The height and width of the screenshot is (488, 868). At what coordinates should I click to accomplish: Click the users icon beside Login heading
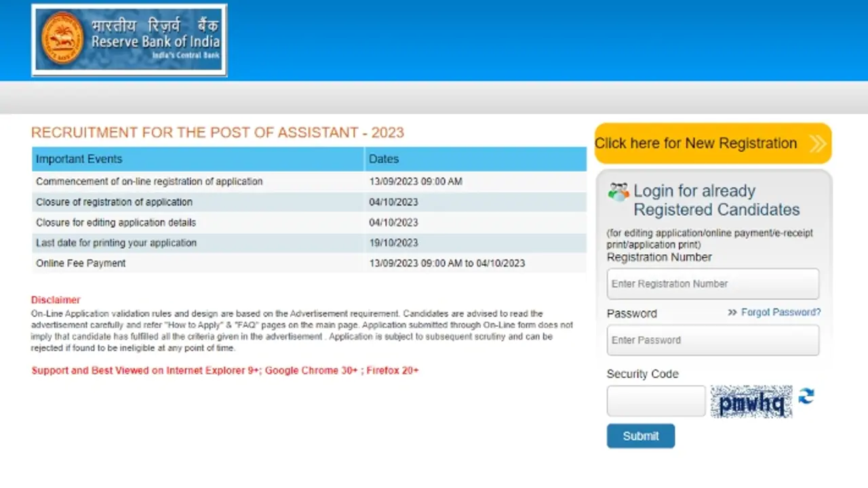tap(618, 192)
